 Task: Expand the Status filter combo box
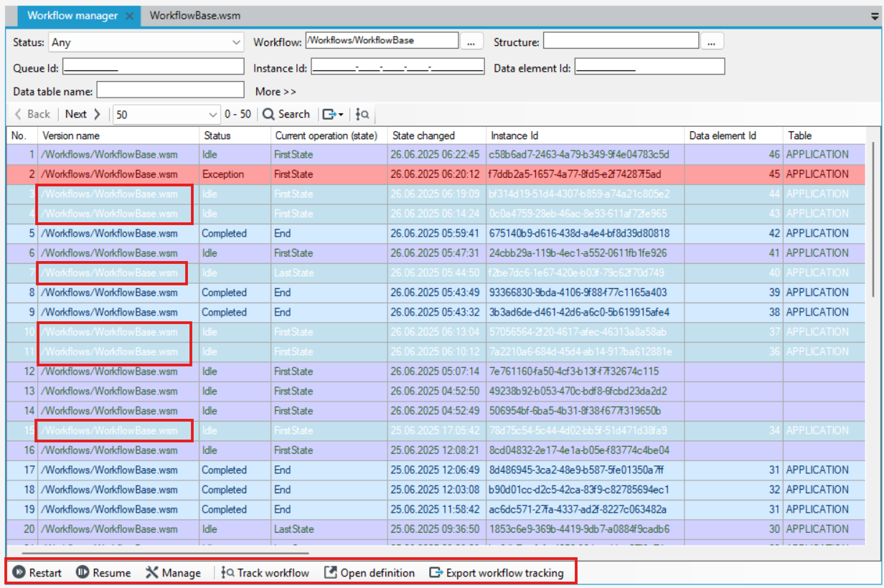point(237,42)
